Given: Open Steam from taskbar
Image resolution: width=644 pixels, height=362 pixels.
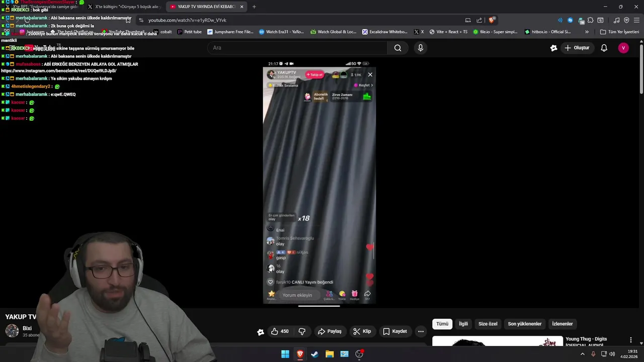Looking at the screenshot, I should (314, 354).
